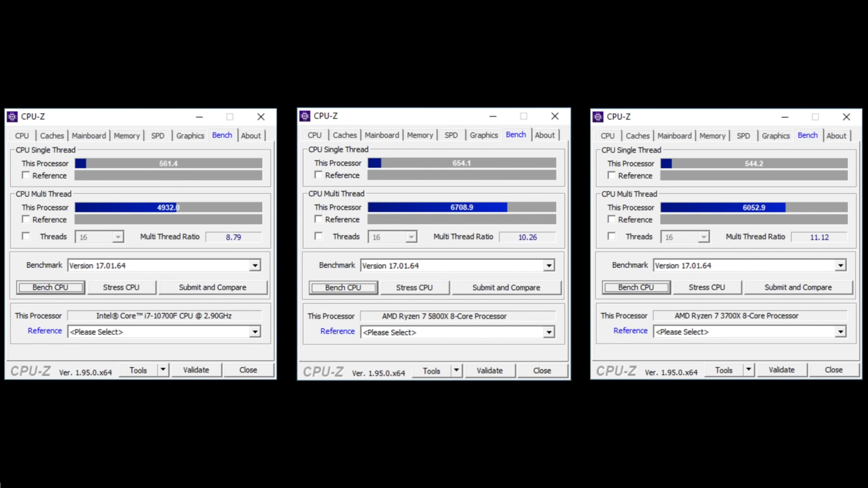Open the Threads count dropdown in i7-10700F window

[x=118, y=237]
